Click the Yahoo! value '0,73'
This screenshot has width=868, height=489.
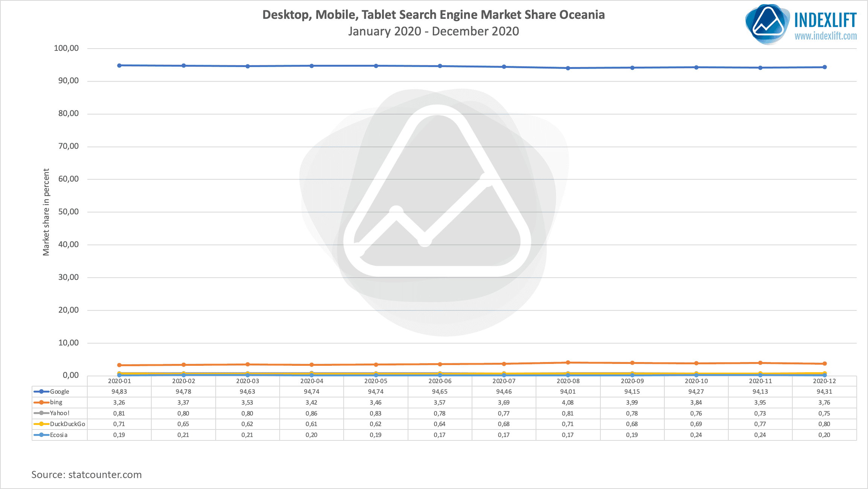tap(760, 413)
